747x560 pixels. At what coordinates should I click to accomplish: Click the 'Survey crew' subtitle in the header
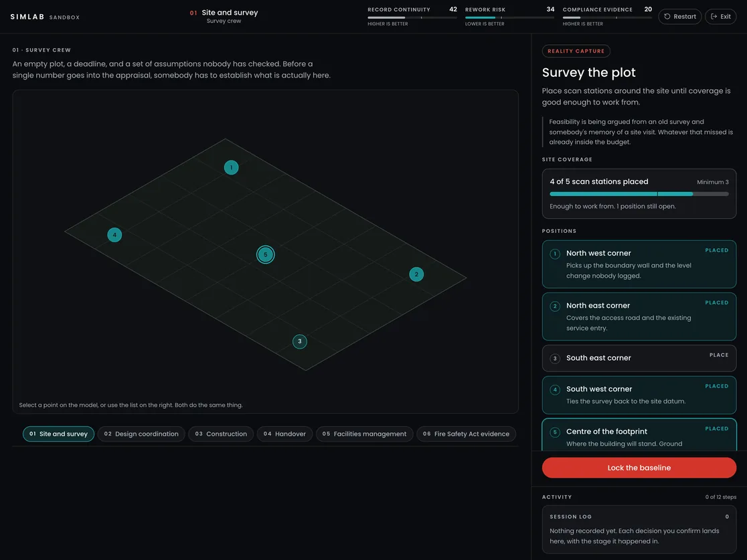[224, 21]
